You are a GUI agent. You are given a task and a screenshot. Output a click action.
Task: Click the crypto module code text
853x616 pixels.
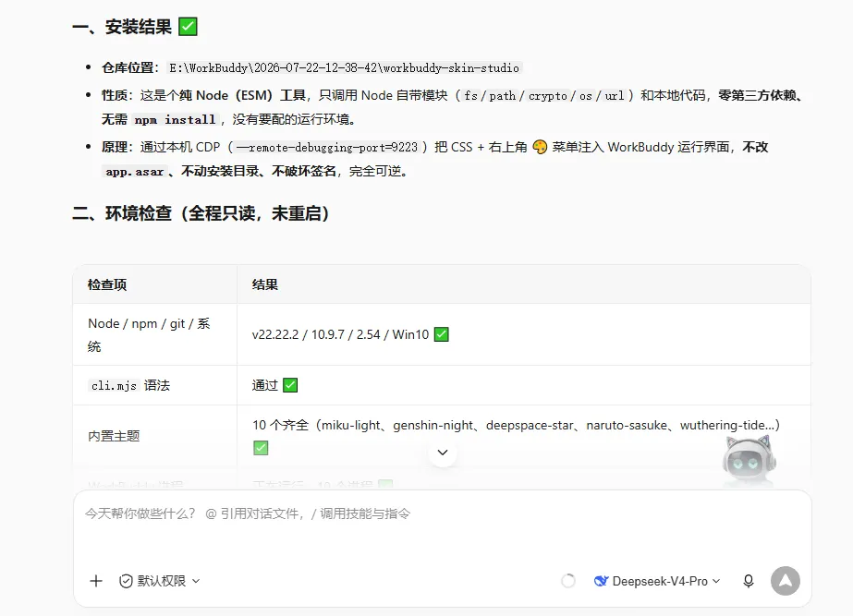(x=548, y=96)
